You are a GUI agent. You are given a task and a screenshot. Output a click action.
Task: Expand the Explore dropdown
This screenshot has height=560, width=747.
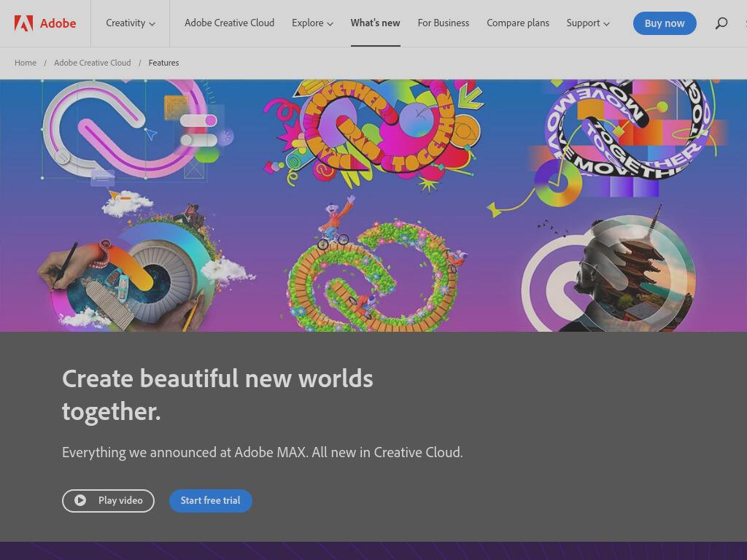coord(312,23)
